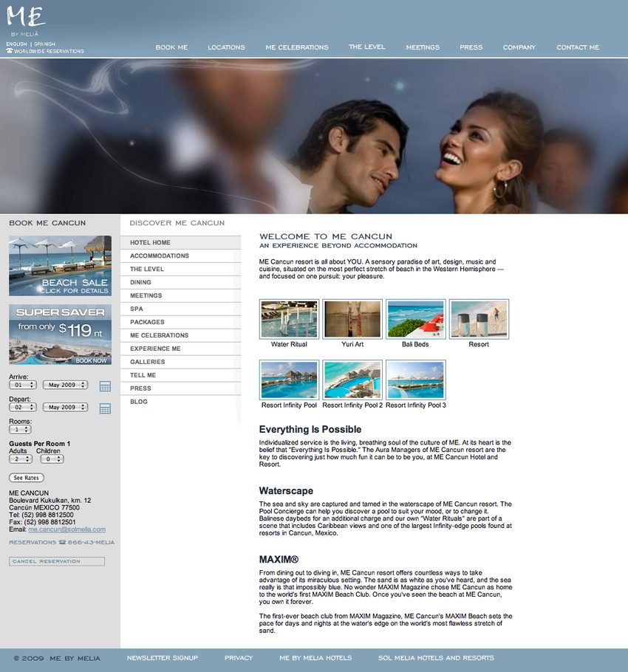The image size is (628, 672).
Task: Open the departure month dropdown
Action: coord(65,407)
